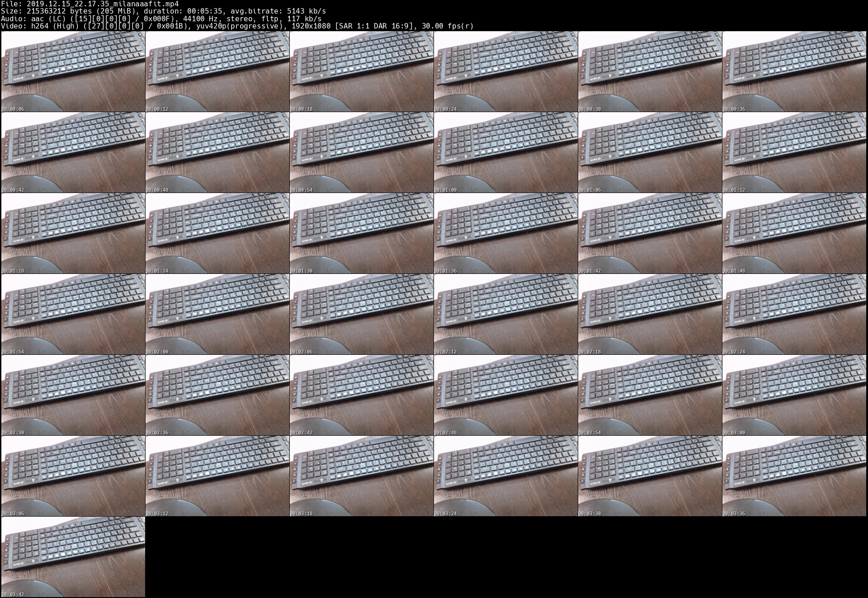View the snapshot labeled 00:03:24
Screen dimensions: 868x598
click(x=506, y=476)
